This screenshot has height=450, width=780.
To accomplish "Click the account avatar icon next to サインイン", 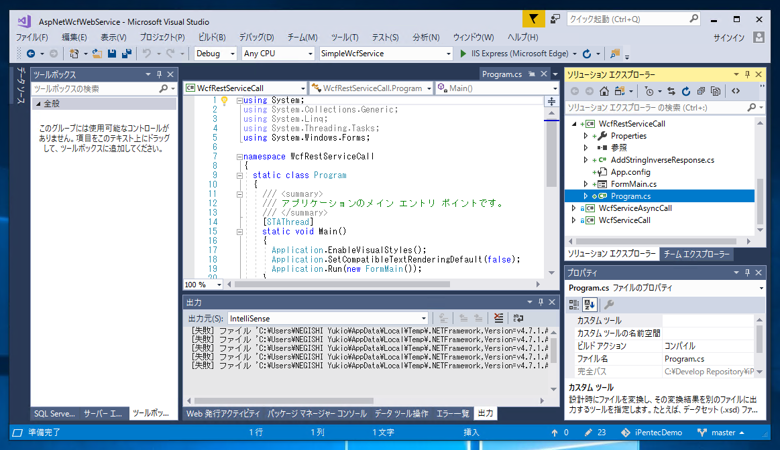I will (x=759, y=37).
